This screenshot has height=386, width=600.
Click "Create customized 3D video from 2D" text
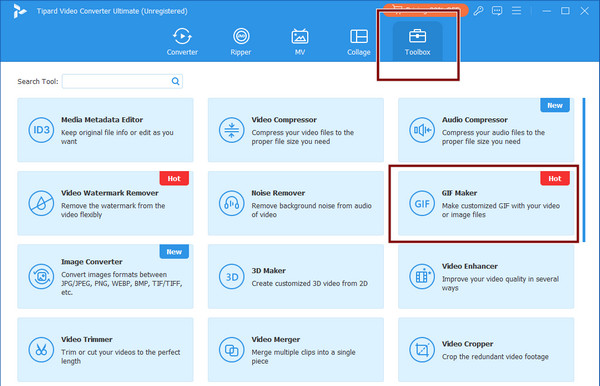coord(309,283)
